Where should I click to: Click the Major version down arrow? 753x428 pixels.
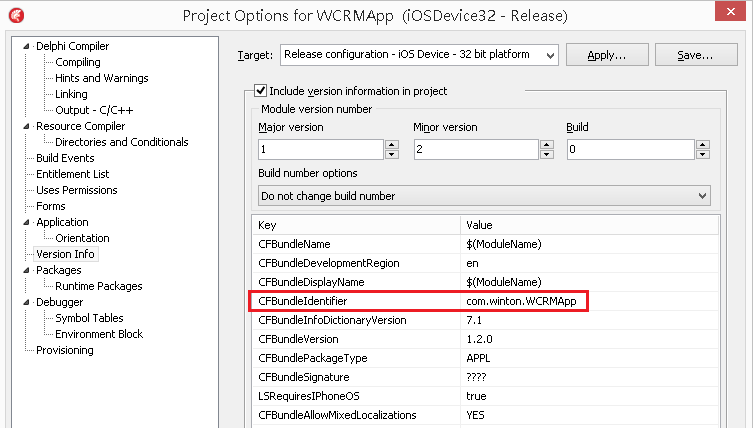(x=392, y=154)
